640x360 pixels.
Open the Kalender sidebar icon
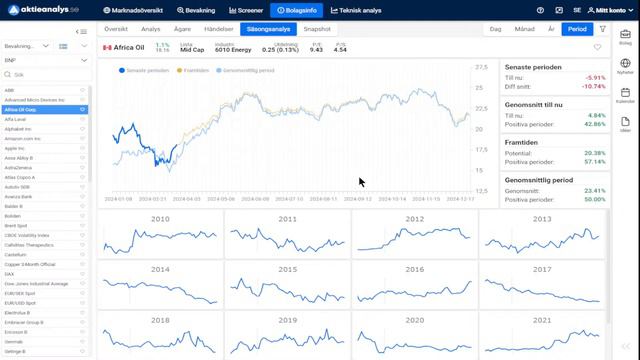[625, 95]
